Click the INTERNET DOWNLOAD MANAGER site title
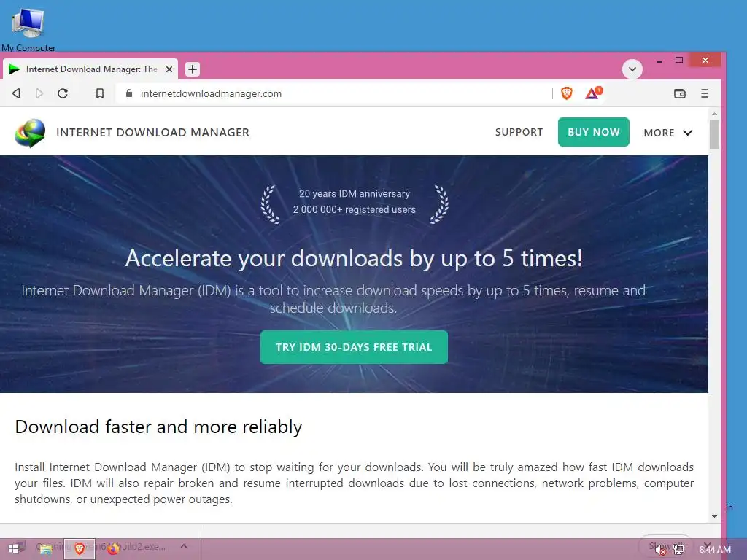Screen dimensions: 747x560 [x=152, y=133]
